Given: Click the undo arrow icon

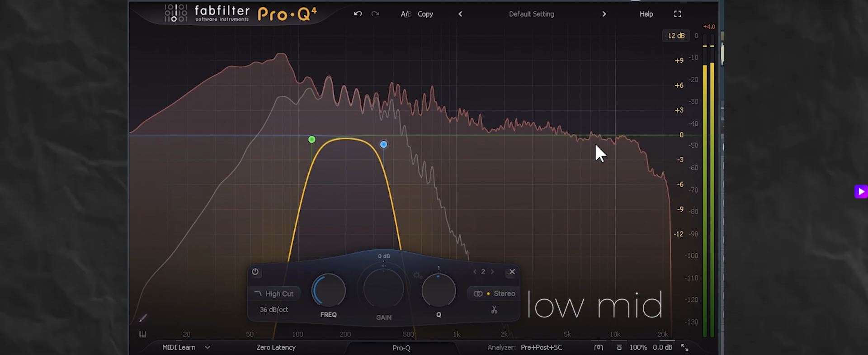Looking at the screenshot, I should (x=358, y=14).
